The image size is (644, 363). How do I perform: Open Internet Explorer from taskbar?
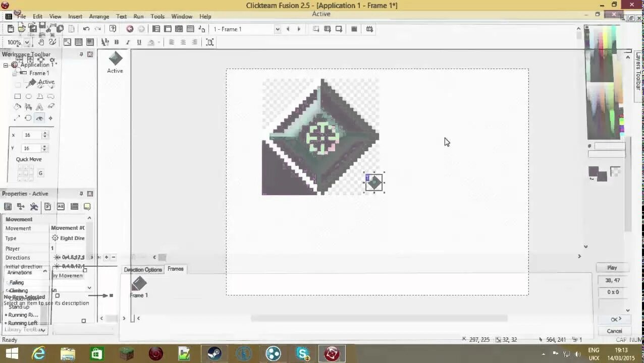pos(39,354)
